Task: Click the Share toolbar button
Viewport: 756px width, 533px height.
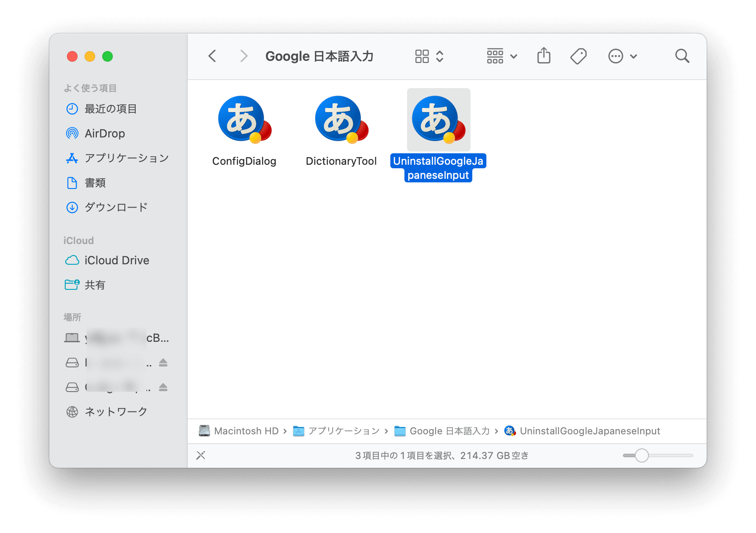Action: pyautogui.click(x=544, y=56)
